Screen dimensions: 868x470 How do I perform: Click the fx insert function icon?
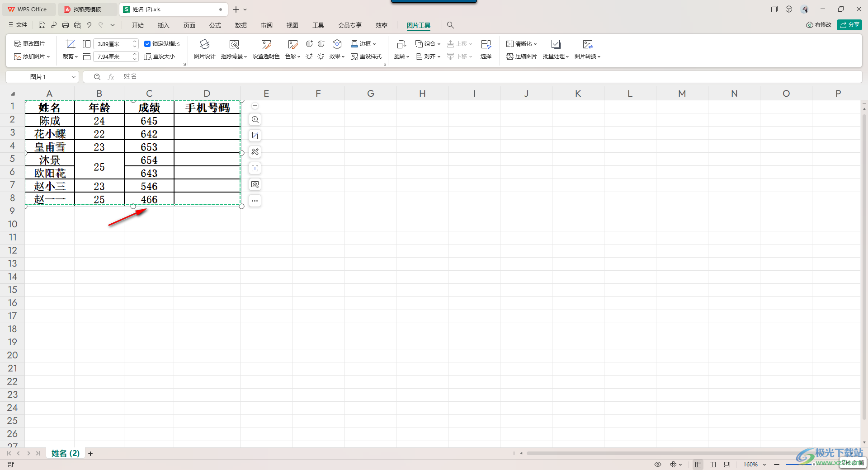tap(111, 77)
